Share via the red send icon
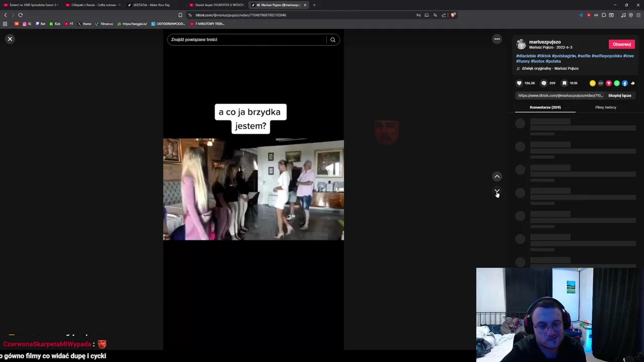Image resolution: width=644 pixels, height=362 pixels. 609,83
